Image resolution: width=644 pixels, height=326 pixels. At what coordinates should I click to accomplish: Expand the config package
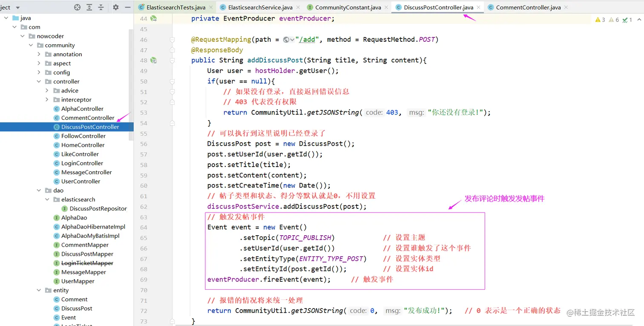pos(39,72)
